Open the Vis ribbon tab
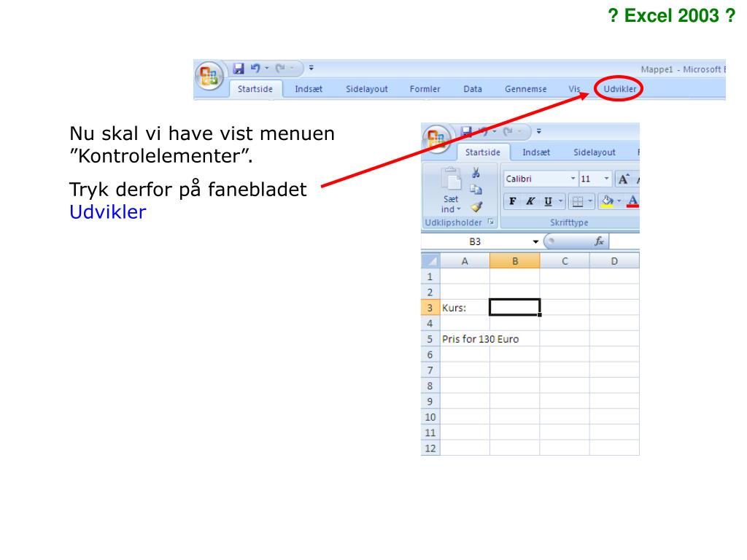The height and width of the screenshot is (560, 747). tap(574, 89)
